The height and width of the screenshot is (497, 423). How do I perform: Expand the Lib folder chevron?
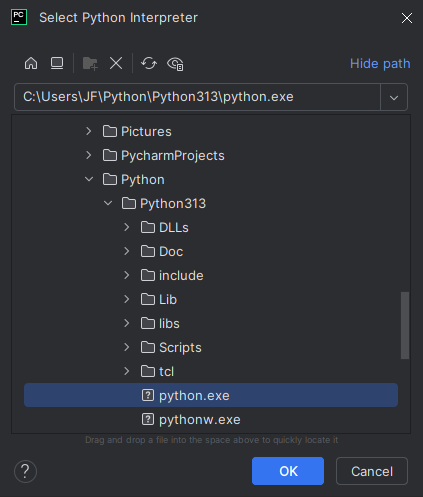pos(127,299)
